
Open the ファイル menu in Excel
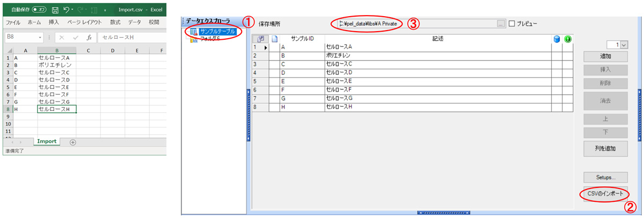pos(13,23)
